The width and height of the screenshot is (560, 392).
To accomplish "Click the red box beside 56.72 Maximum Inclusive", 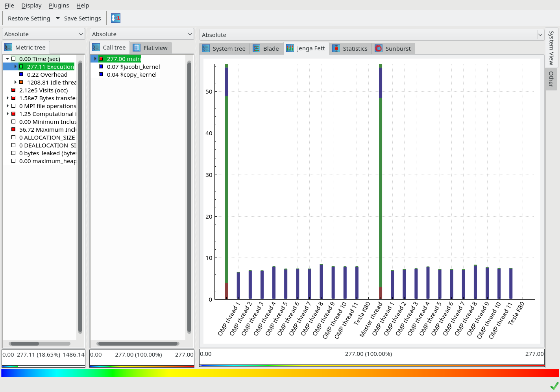I will [13, 129].
